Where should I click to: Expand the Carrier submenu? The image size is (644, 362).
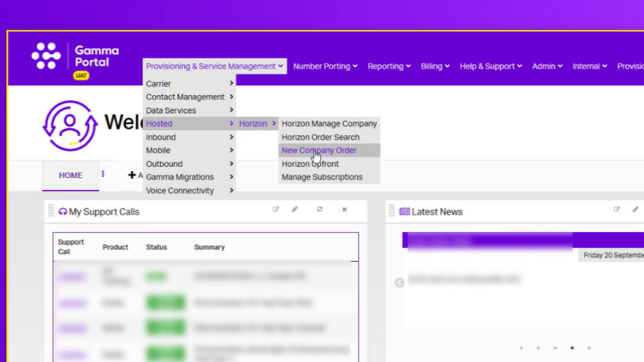click(x=189, y=84)
